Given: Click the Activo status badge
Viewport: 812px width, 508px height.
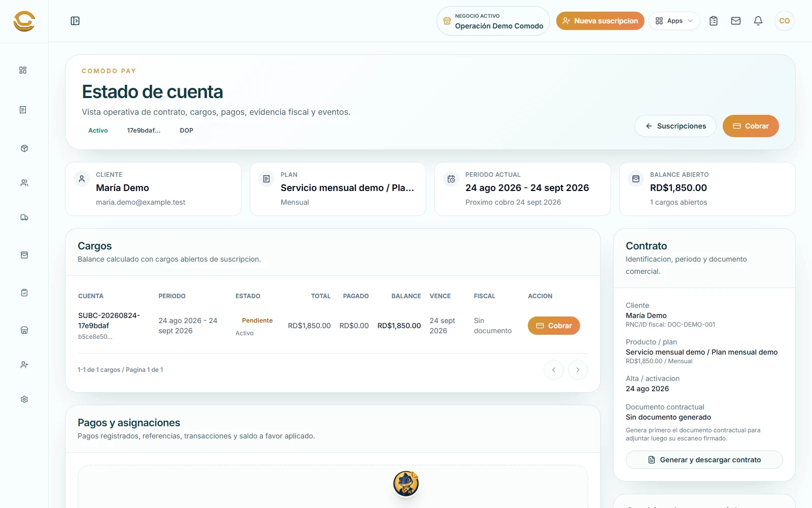Looking at the screenshot, I should point(98,131).
